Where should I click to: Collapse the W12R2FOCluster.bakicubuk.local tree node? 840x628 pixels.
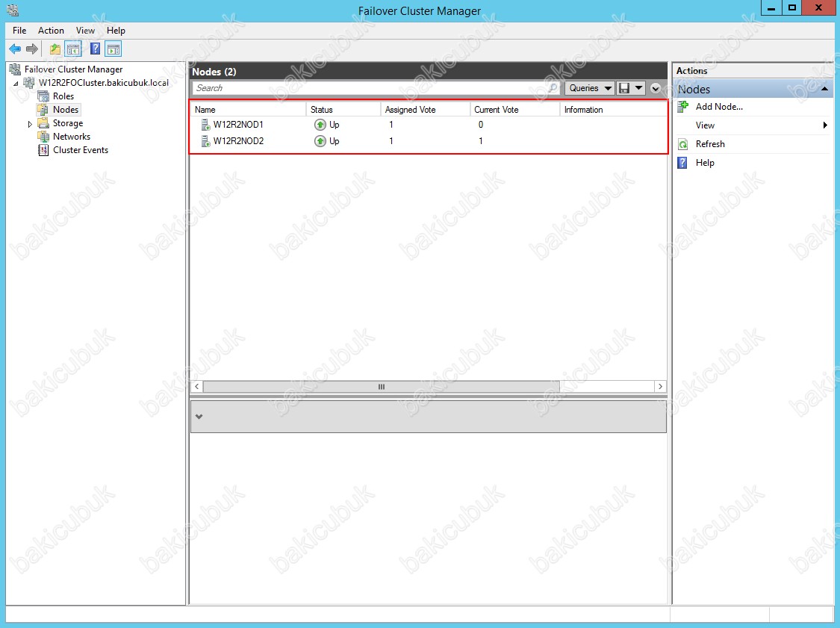(16, 84)
